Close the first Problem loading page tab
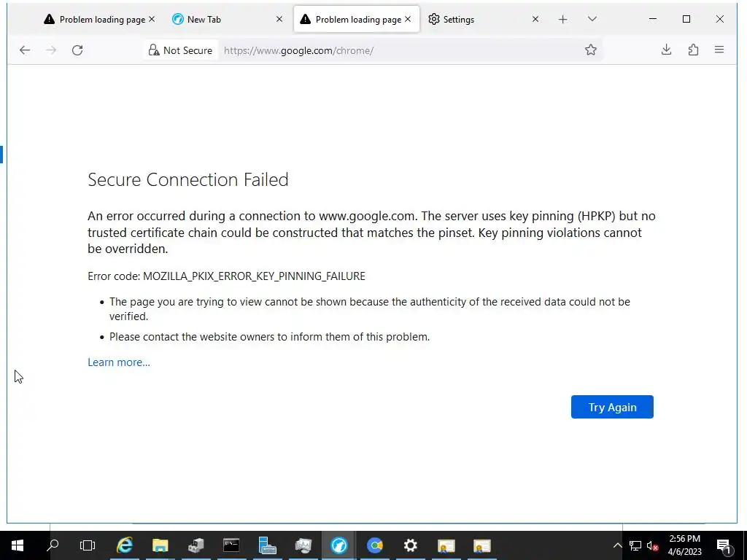 (x=152, y=19)
